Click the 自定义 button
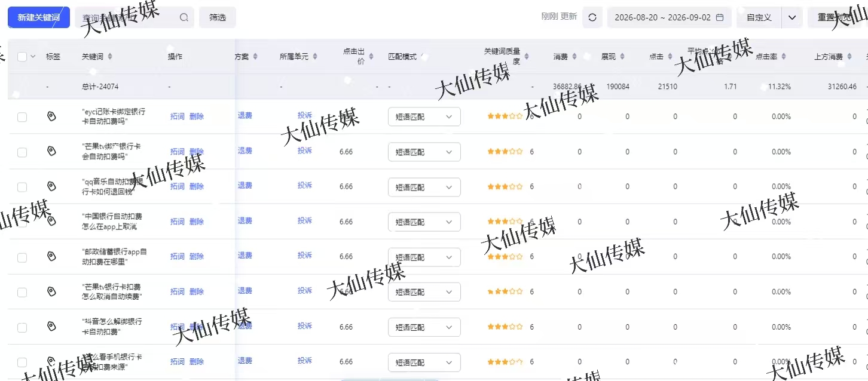The height and width of the screenshot is (381, 868). click(x=759, y=17)
